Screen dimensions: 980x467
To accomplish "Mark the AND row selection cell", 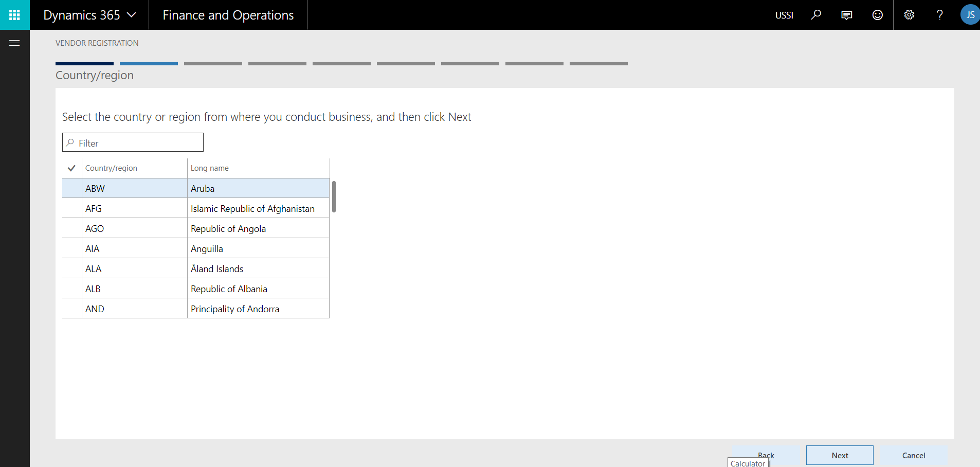I will [x=72, y=309].
